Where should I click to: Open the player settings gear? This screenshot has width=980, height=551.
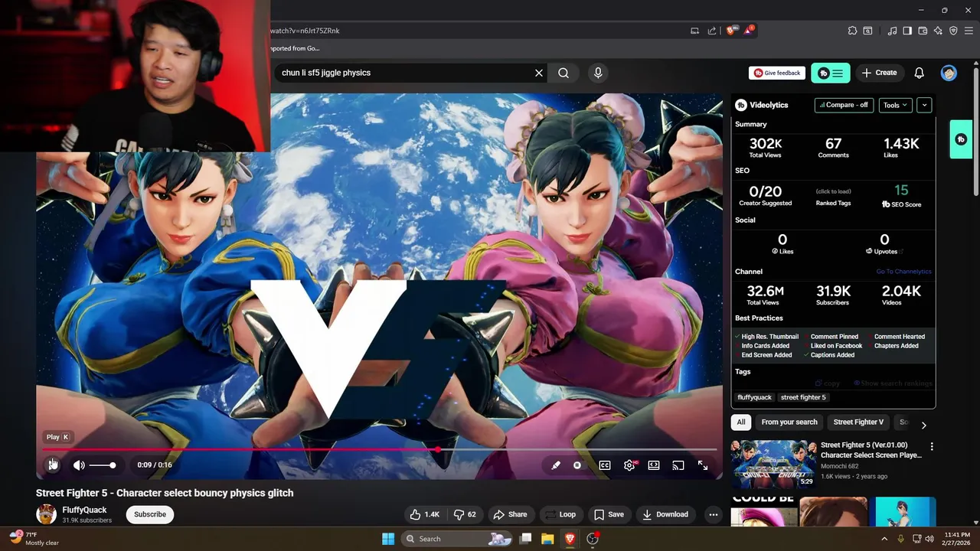[x=629, y=465]
